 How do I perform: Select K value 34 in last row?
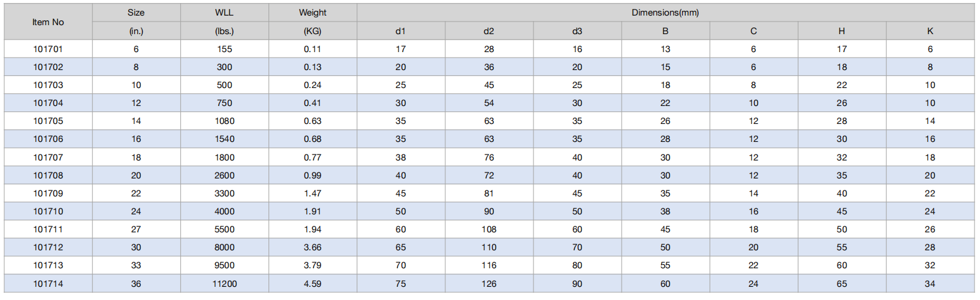930,284
